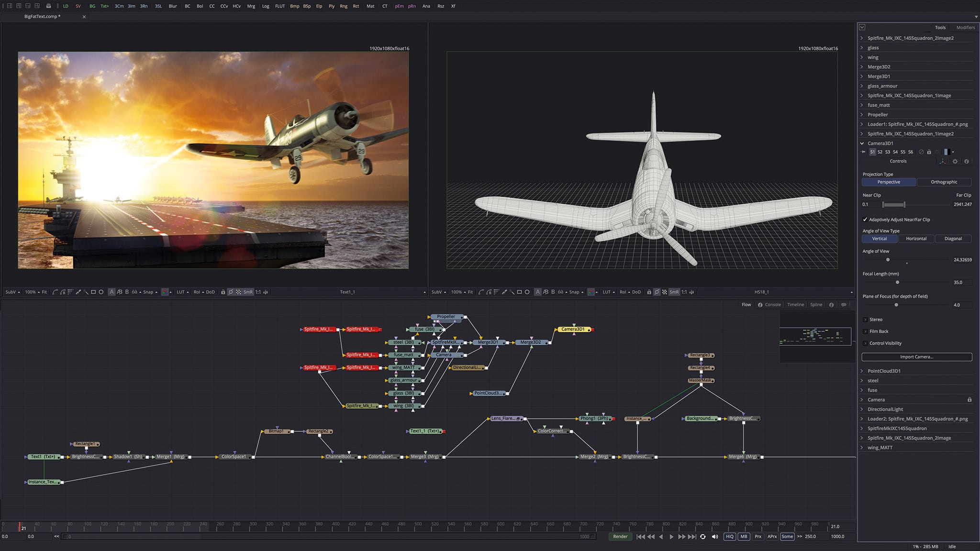Click the Camera3D1 pin icon
The image size is (980, 551).
pos(863,152)
